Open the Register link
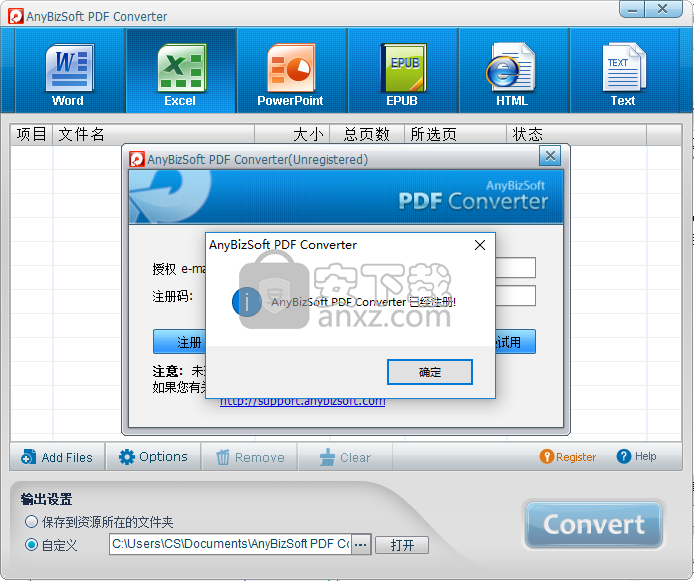The width and height of the screenshot is (694, 581). point(568,457)
